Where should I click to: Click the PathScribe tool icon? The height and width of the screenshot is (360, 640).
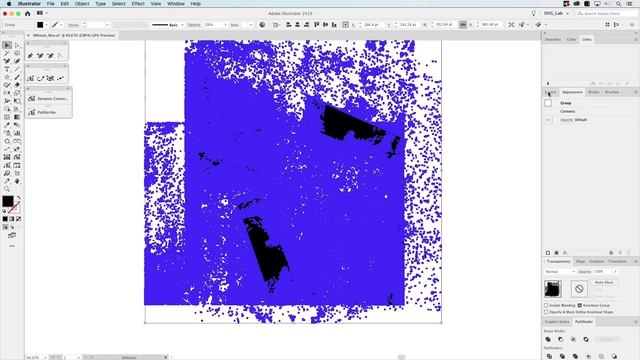[32, 112]
